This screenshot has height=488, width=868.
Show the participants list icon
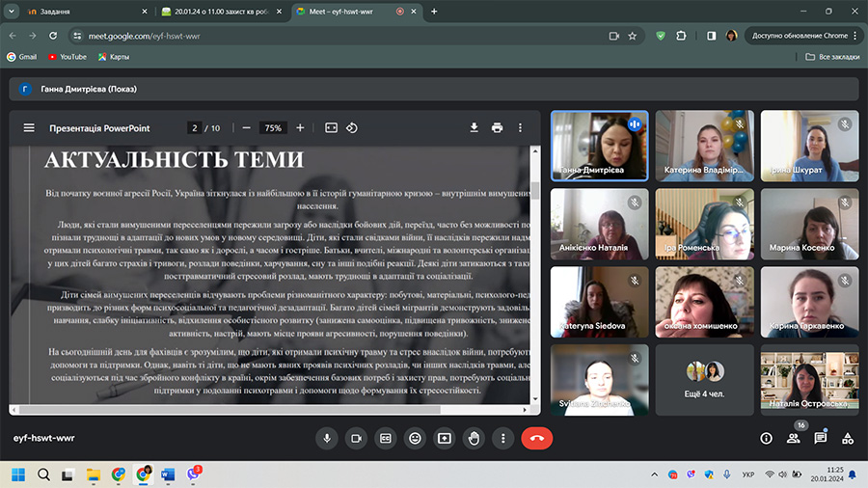pos(794,438)
